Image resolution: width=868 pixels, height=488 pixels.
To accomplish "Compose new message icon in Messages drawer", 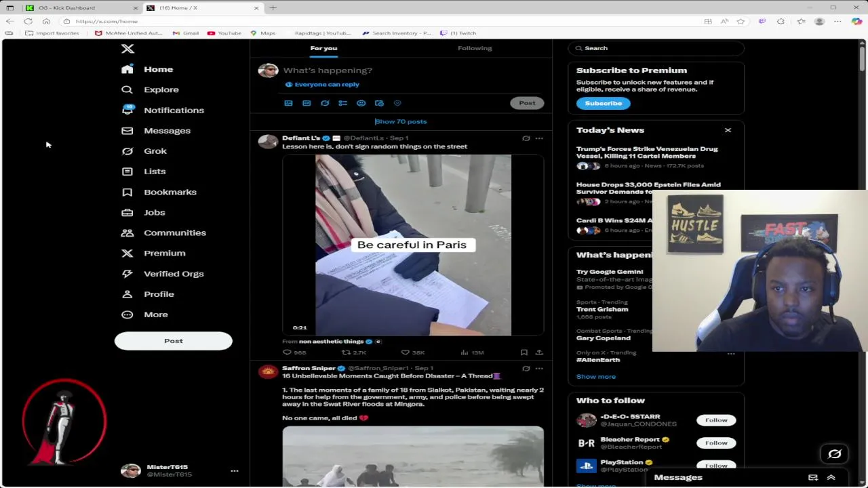I will [813, 478].
